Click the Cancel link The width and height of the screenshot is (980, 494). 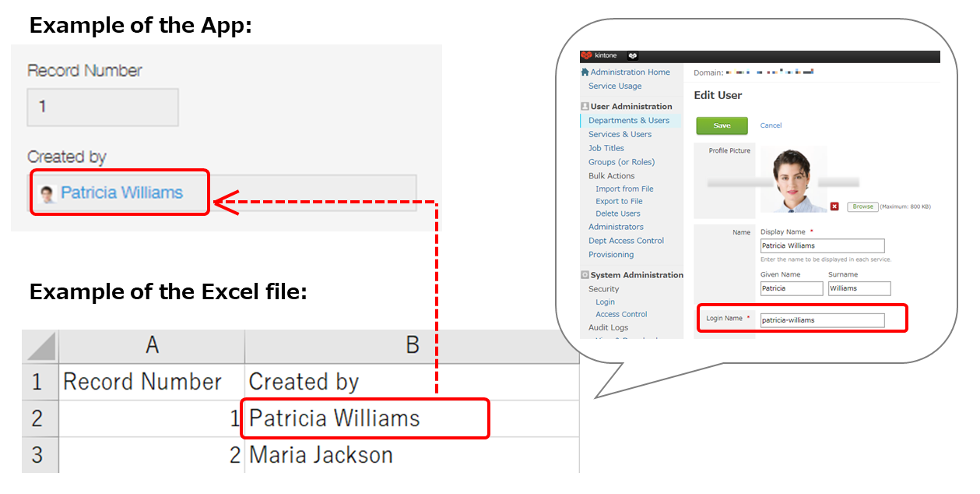771,125
